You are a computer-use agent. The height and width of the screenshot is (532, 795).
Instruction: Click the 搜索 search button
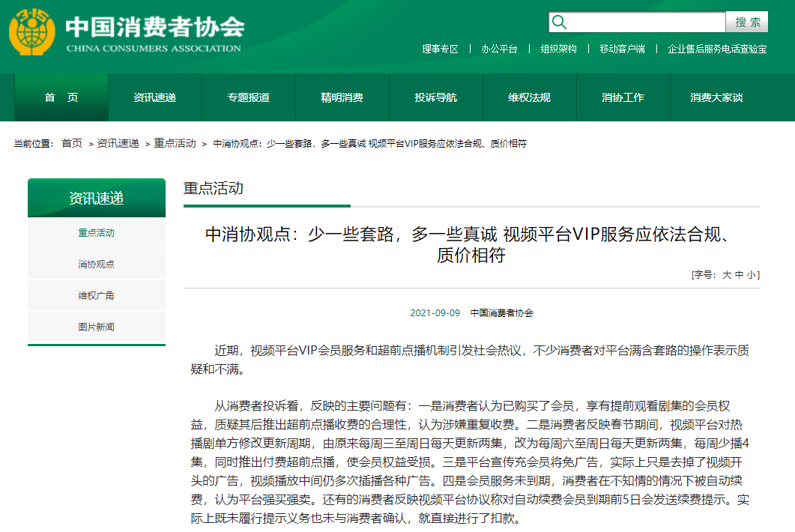[746, 22]
